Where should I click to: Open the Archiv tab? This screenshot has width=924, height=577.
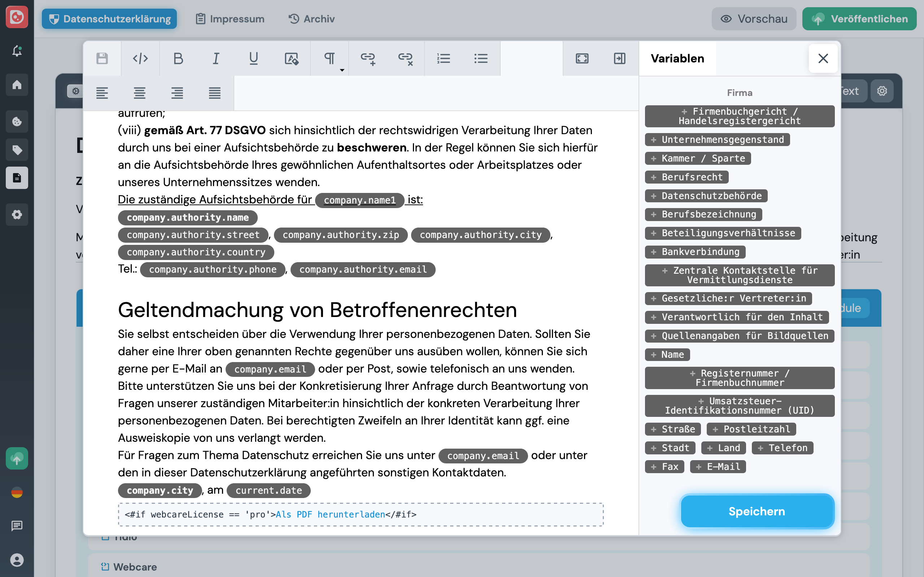[311, 19]
